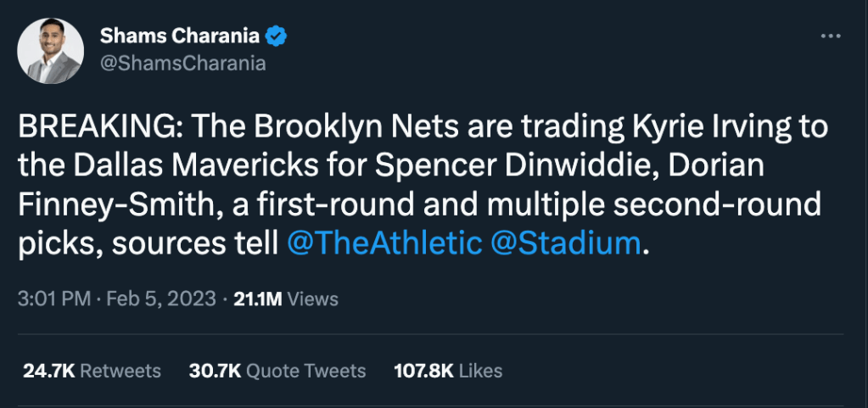Open the tweet's three-dot more options menu
Image resolution: width=868 pixels, height=408 pixels.
[830, 36]
